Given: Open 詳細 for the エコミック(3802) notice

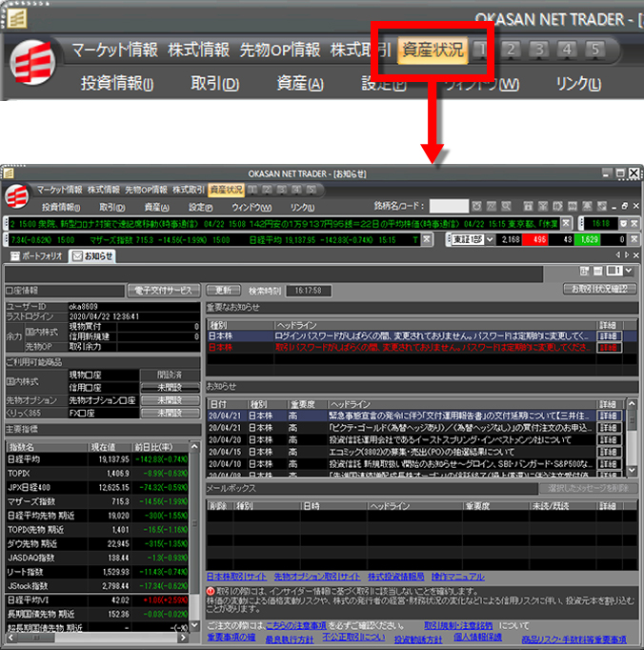Looking at the screenshot, I should (x=609, y=452).
